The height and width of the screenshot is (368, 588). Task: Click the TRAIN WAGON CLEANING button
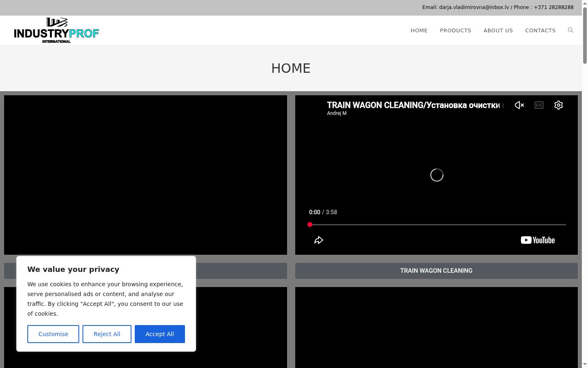click(x=437, y=271)
